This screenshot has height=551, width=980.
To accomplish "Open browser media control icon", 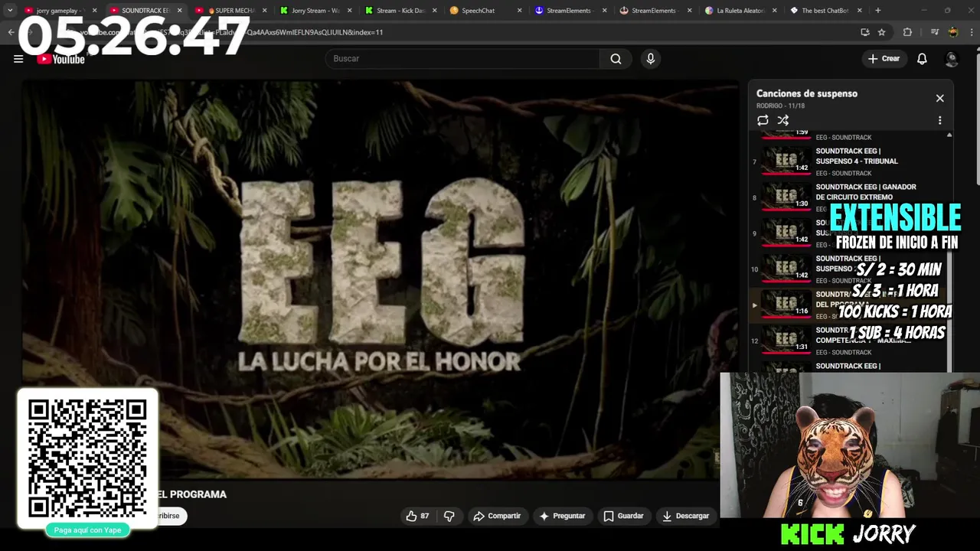I will click(x=934, y=32).
